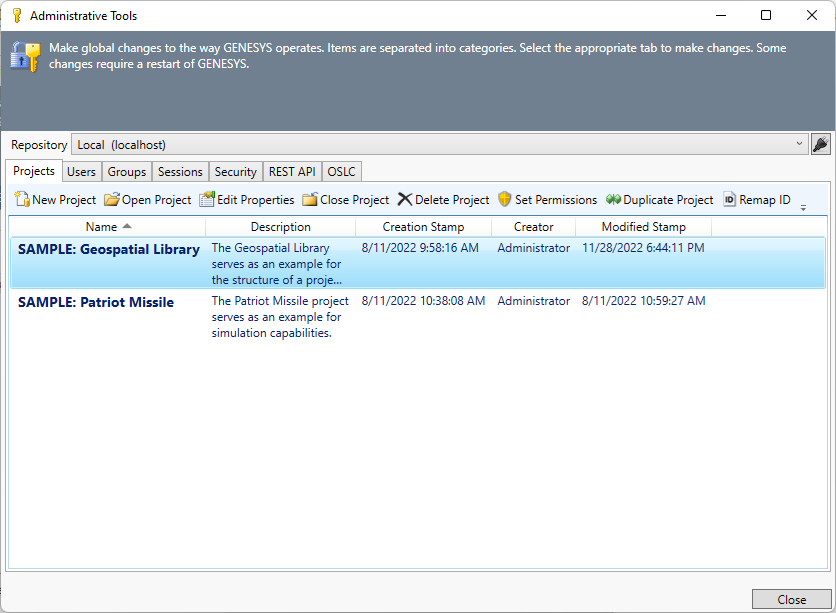Click the New Project toolbar icon
Viewport: 836px width, 613px height.
point(22,200)
